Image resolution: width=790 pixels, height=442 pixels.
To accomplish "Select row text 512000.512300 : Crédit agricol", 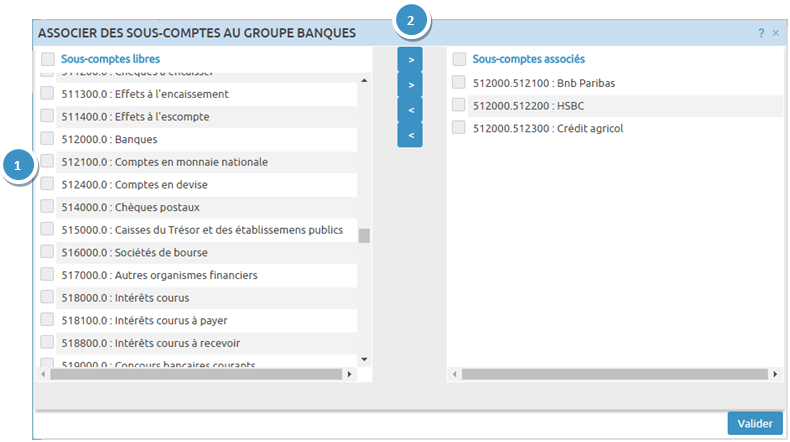I will click(x=548, y=129).
